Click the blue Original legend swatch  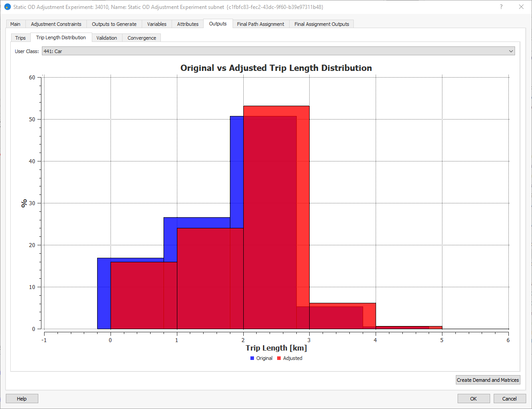252,358
